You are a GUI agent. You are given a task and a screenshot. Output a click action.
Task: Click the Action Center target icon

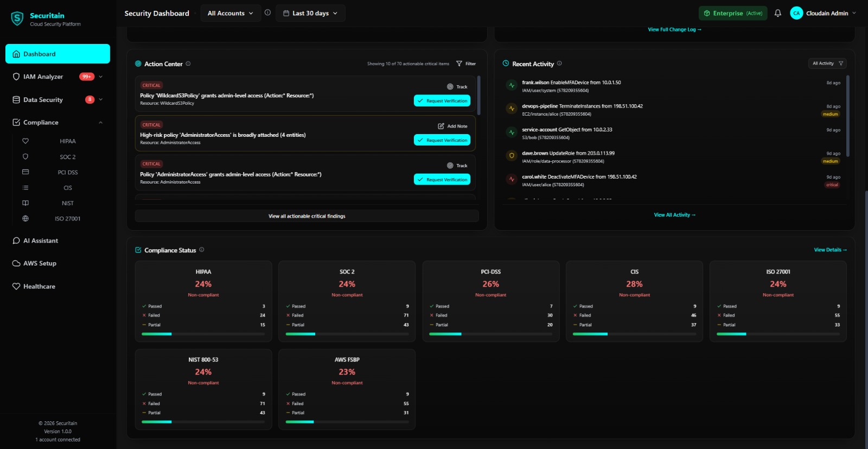point(138,64)
